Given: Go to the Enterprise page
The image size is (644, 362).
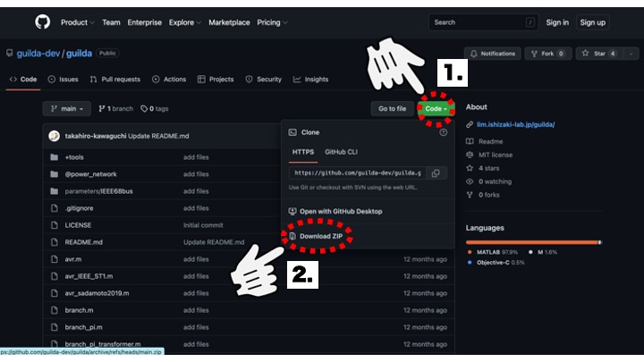Looking at the screenshot, I should pyautogui.click(x=145, y=22).
